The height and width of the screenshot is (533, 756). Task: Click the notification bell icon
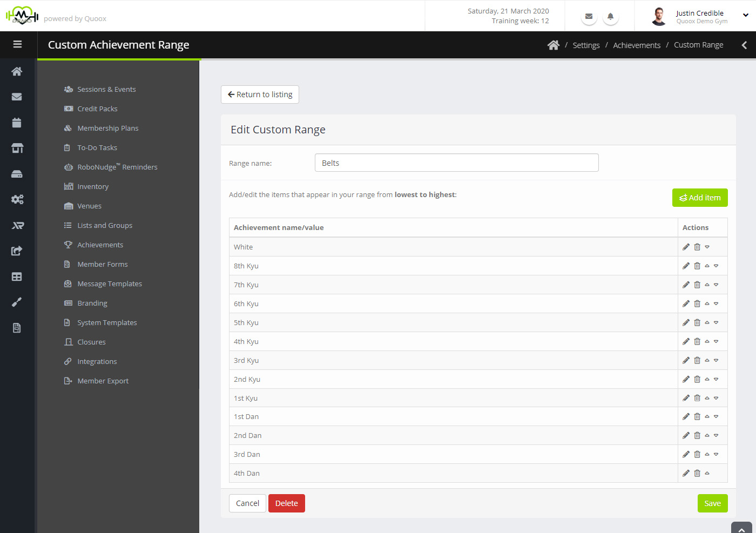tap(611, 16)
